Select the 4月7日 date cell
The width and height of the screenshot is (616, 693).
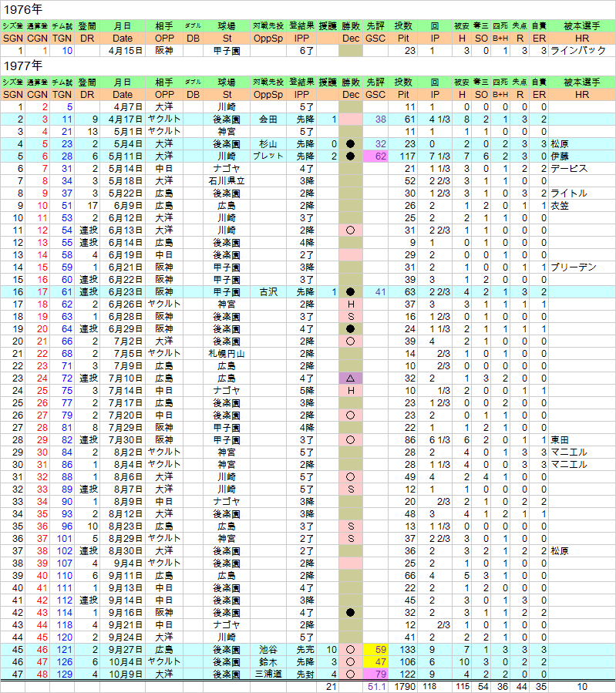[x=123, y=107]
